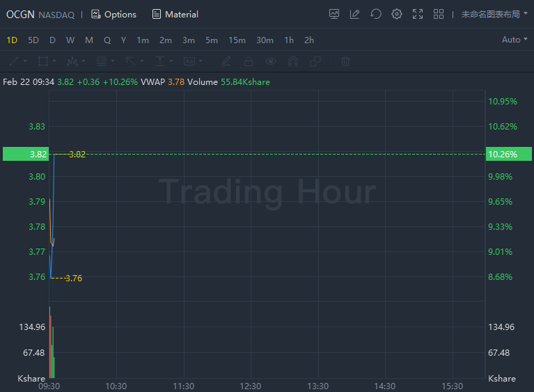Viewport: 534px width, 392px height.
Task: Delete drawings with trash icon
Action: click(345, 61)
